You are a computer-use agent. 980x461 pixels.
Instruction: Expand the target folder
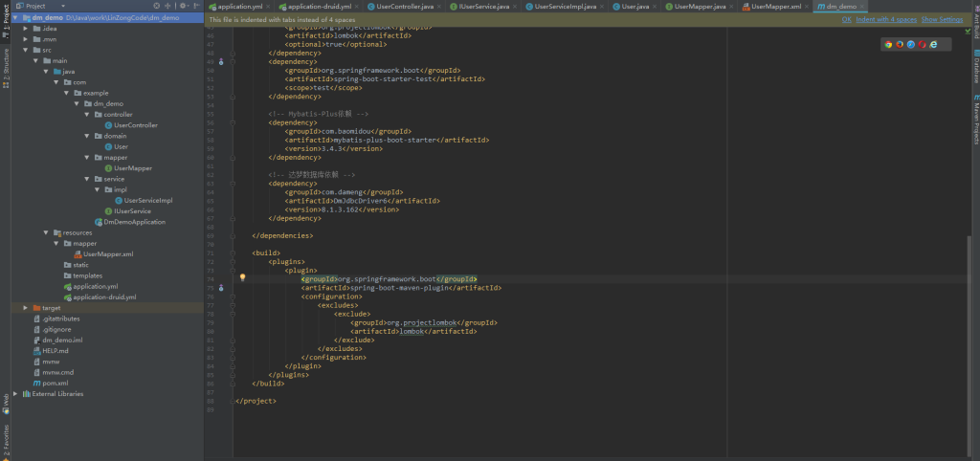26,308
